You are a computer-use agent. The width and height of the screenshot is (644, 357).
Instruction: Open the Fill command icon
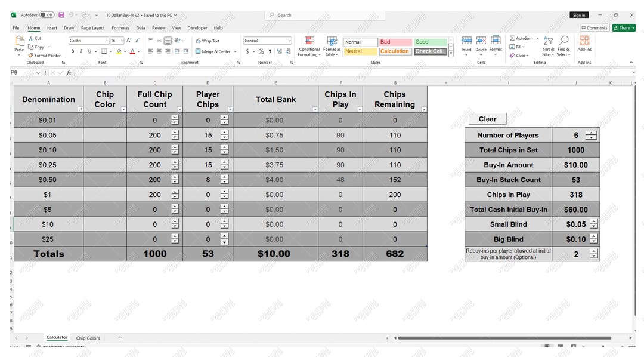coord(513,47)
